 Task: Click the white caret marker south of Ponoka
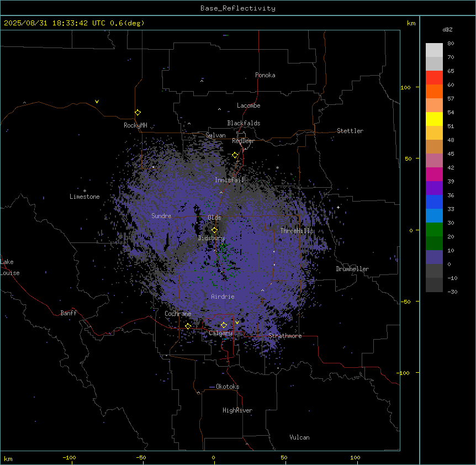coord(202,81)
